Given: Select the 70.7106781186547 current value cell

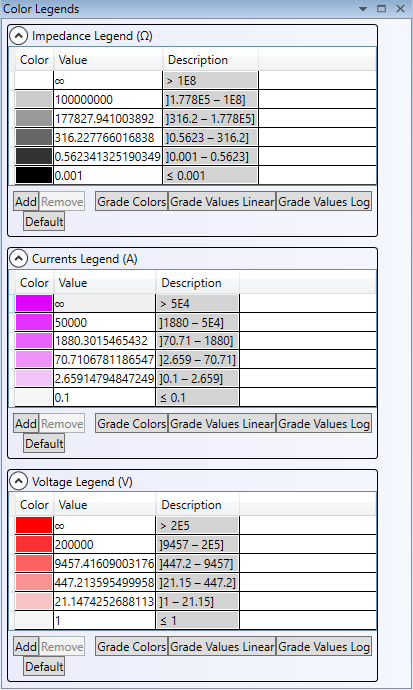Looking at the screenshot, I should tap(105, 360).
